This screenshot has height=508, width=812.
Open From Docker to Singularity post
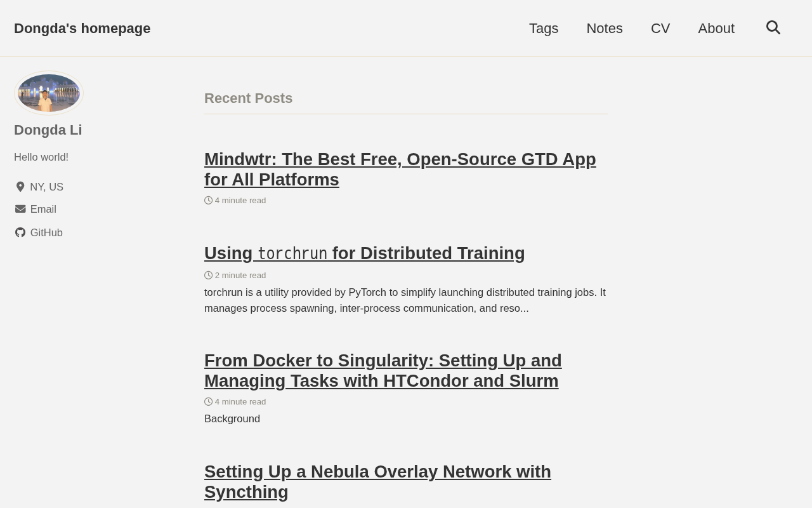[383, 370]
